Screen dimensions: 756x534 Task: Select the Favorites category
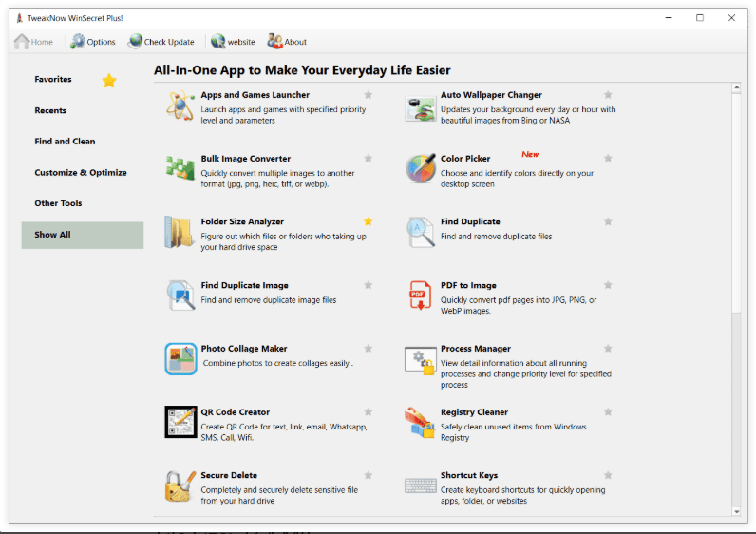click(53, 79)
